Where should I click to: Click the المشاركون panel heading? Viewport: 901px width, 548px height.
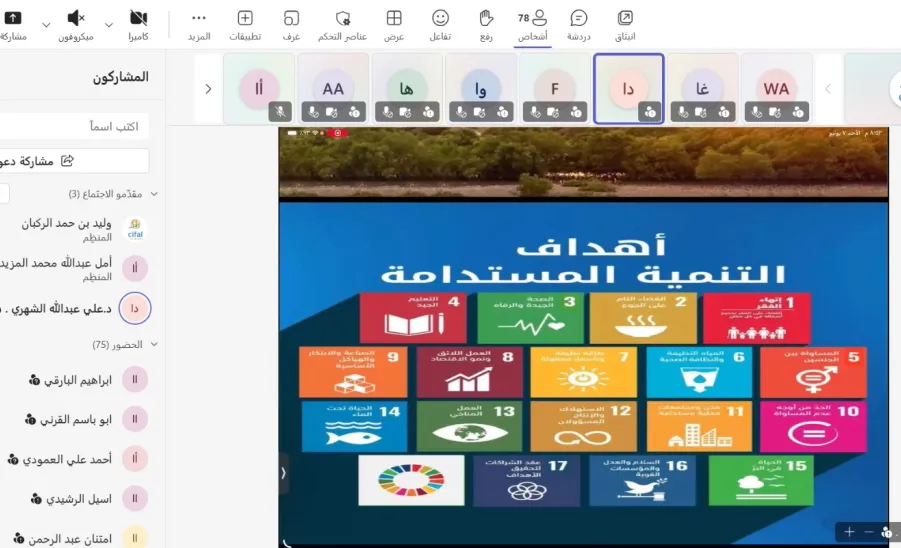click(x=121, y=76)
